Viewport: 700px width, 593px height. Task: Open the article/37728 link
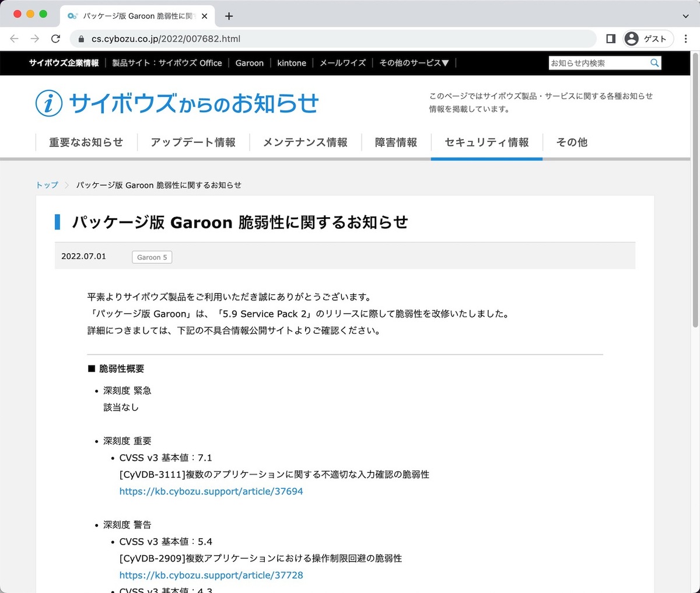coord(211,575)
